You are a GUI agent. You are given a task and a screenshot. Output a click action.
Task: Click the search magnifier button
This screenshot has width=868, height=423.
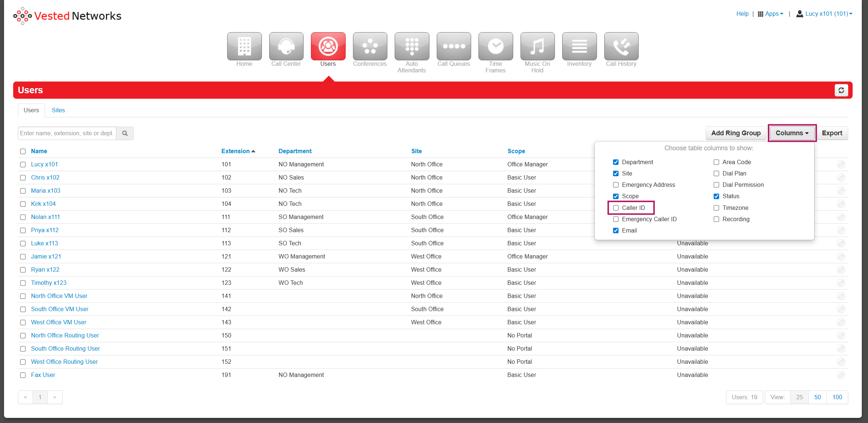click(x=125, y=133)
